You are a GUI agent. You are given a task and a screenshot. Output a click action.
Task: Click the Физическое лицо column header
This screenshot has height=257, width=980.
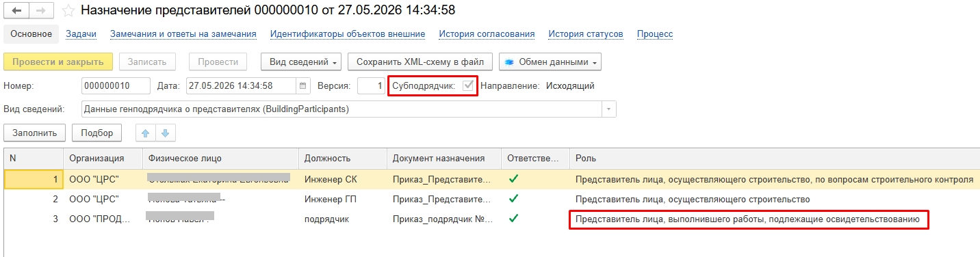(221, 158)
